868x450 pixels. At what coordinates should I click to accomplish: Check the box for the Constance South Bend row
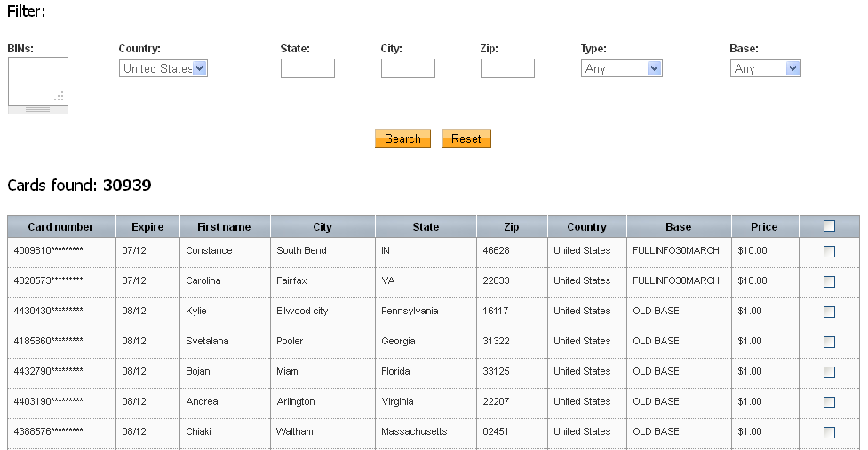pyautogui.click(x=829, y=251)
